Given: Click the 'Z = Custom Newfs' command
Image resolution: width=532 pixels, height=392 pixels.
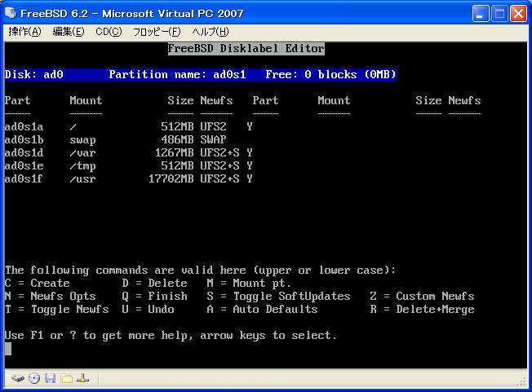Looking at the screenshot, I should pos(422,296).
